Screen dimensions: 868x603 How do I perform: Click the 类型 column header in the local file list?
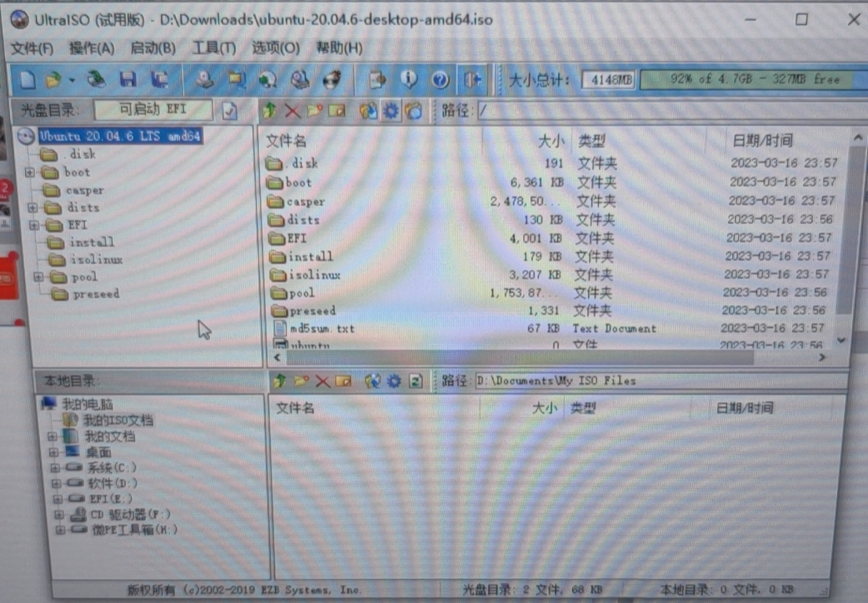click(583, 409)
